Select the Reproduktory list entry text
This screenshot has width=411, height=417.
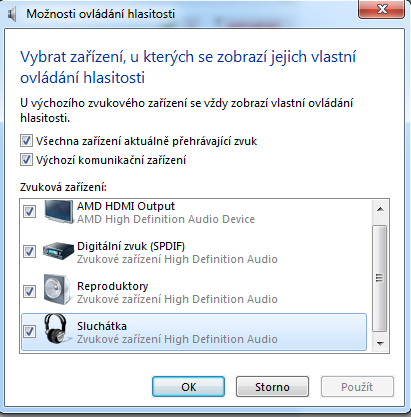tap(113, 286)
